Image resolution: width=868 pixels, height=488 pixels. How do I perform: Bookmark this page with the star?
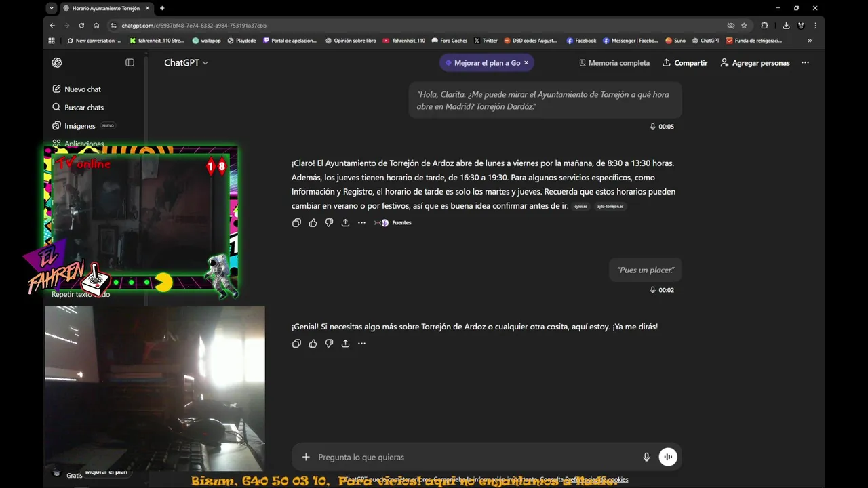pos(744,26)
